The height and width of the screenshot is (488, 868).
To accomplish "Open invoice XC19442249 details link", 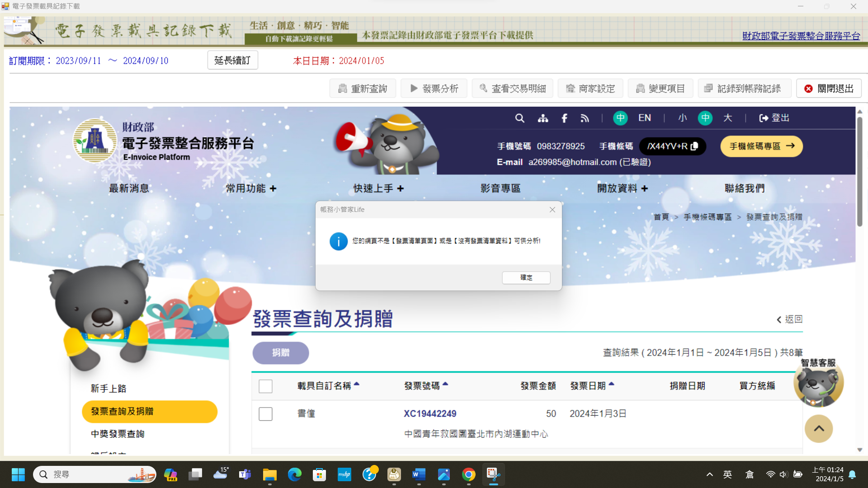I will [x=429, y=413].
